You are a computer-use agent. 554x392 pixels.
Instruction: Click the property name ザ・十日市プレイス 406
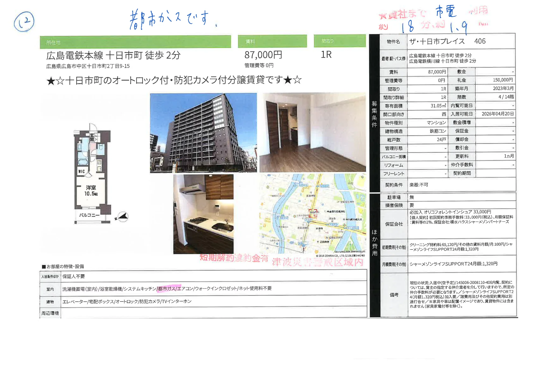point(447,41)
